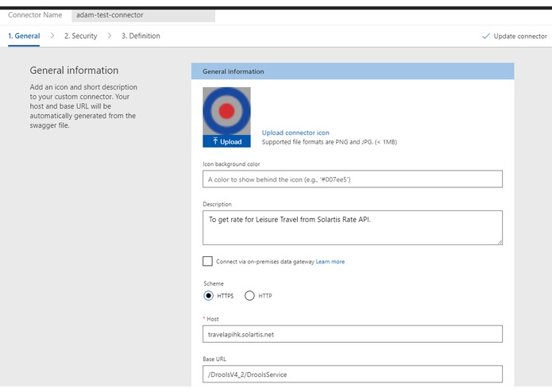Open the Learn more link
This screenshot has width=552, height=392.
(x=330, y=262)
